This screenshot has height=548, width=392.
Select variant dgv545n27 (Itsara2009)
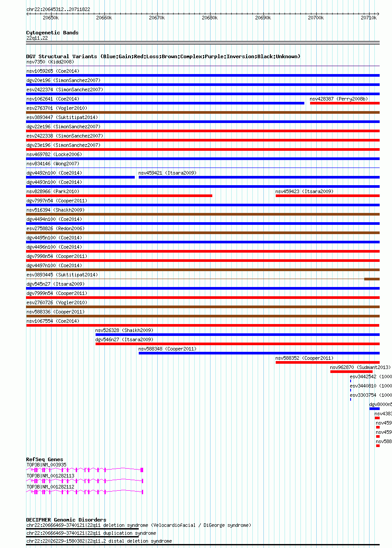55,284
